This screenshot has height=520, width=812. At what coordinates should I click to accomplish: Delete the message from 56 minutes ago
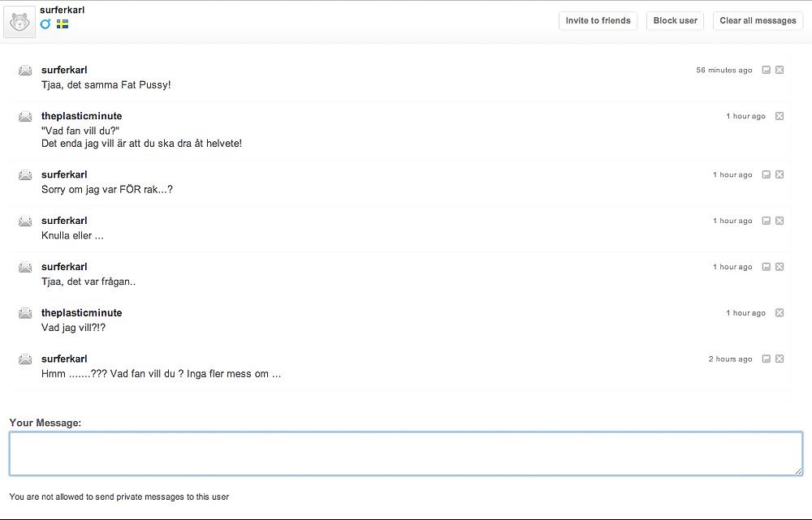point(780,71)
